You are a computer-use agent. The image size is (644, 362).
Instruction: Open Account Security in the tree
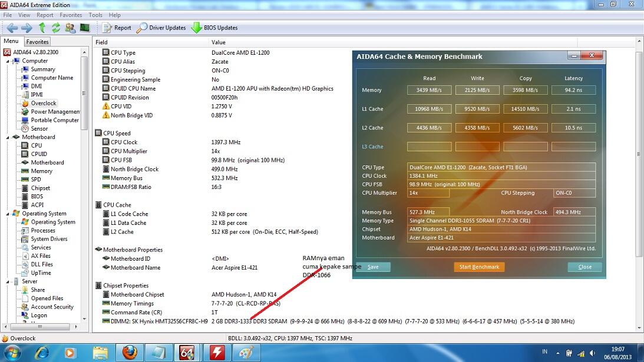click(x=52, y=307)
